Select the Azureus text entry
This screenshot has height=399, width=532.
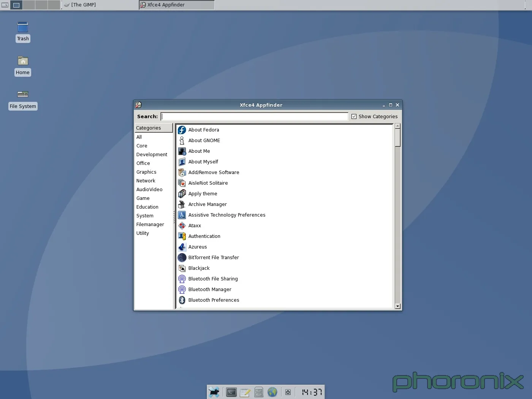198,247
